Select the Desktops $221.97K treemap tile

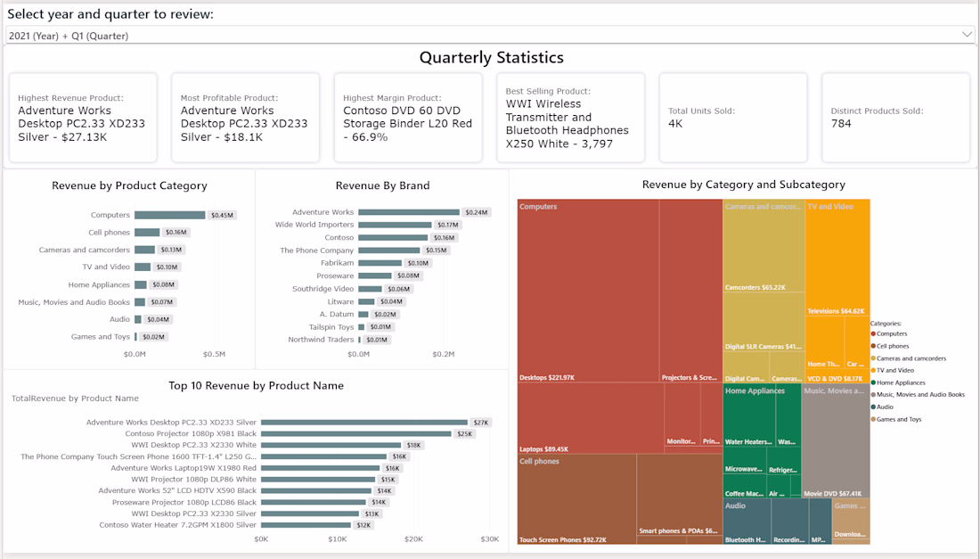pyautogui.click(x=588, y=291)
